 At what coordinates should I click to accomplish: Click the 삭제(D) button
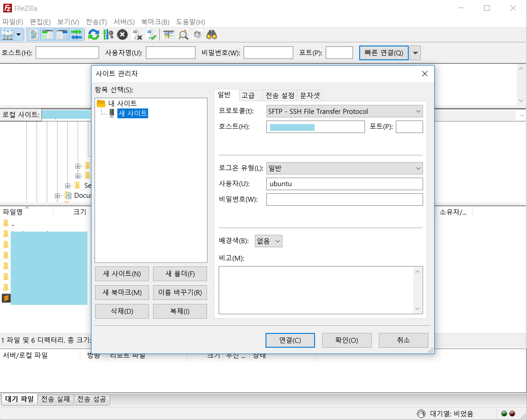[x=122, y=312]
